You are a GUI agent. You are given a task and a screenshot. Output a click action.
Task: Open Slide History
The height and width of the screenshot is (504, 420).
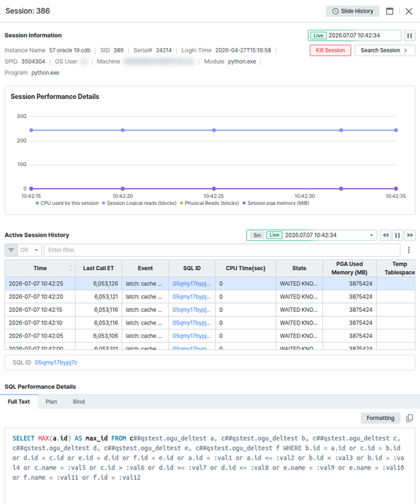[352, 11]
